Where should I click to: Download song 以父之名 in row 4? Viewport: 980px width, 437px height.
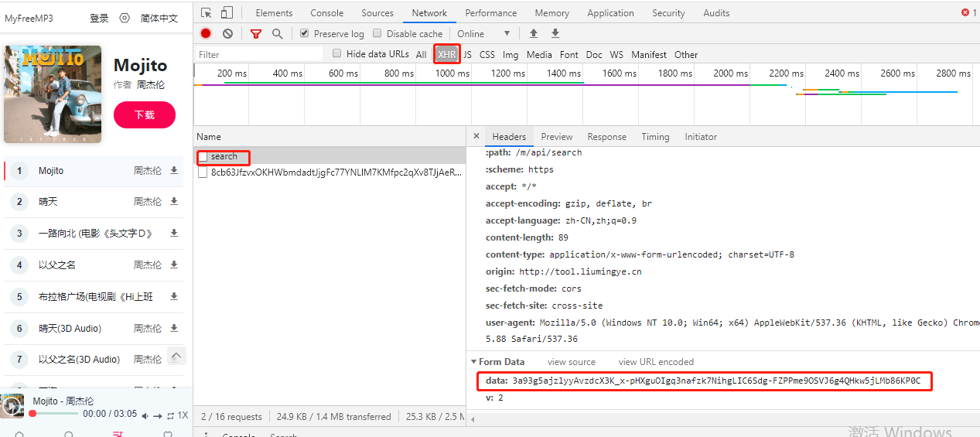click(x=174, y=265)
